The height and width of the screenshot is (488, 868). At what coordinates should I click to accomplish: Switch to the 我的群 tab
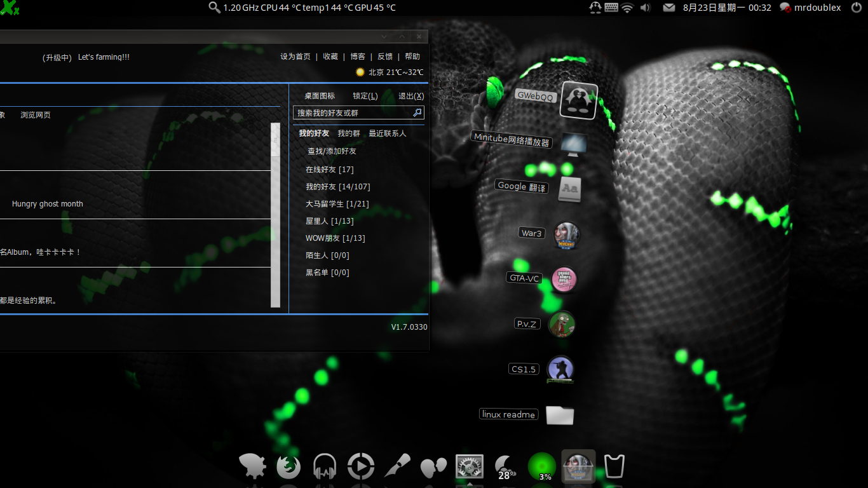point(349,133)
